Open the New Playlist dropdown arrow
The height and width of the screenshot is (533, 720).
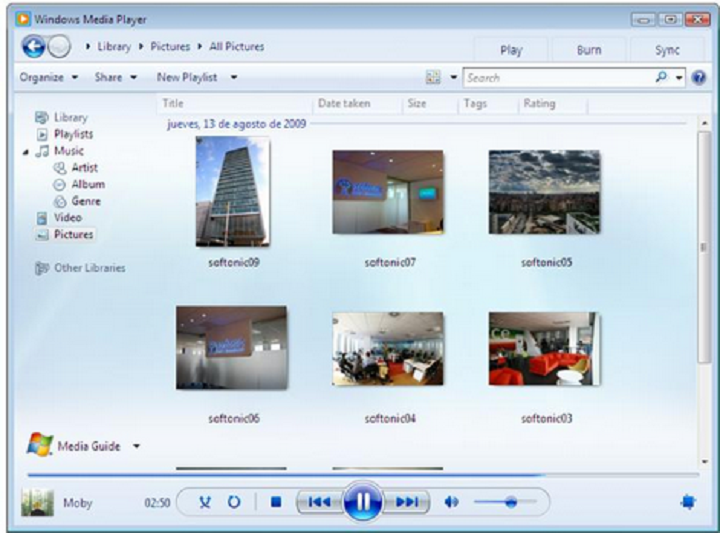[x=234, y=77]
